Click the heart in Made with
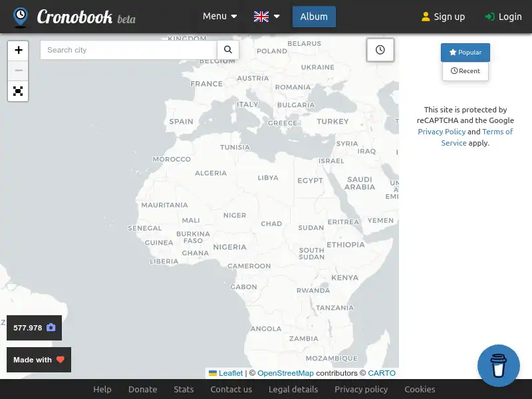This screenshot has width=532, height=399. coord(60,359)
